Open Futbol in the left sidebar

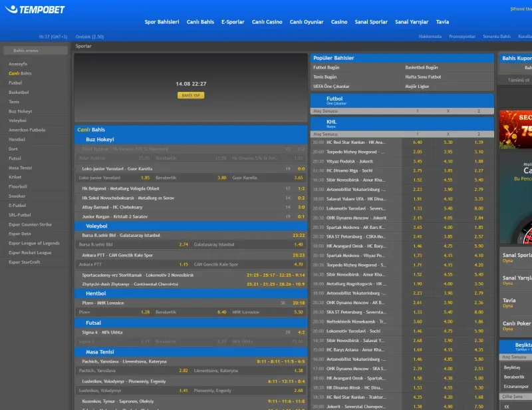click(15, 83)
